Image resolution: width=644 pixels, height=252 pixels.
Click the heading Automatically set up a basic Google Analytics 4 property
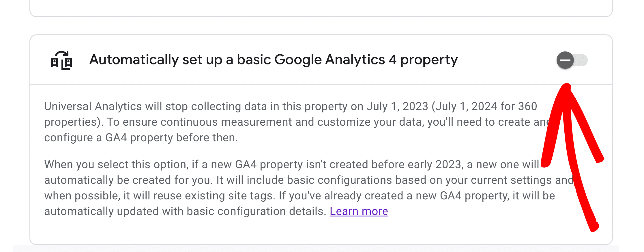coord(274,60)
